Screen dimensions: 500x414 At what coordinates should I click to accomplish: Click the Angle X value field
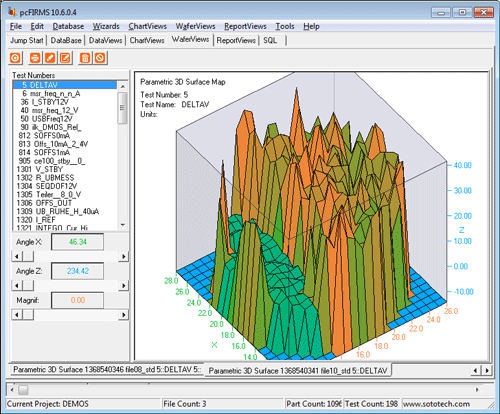[77, 242]
